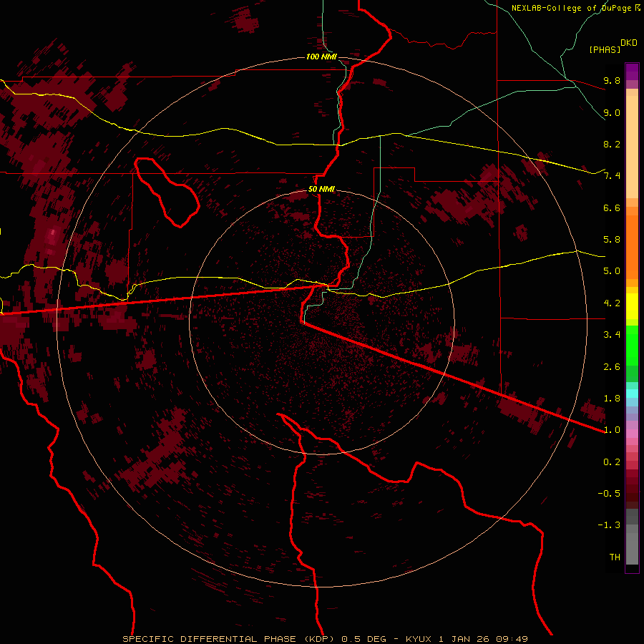Screen dimensions: 644x644
Task: Pick the bright yellow legend segment
Action: click(x=632, y=306)
